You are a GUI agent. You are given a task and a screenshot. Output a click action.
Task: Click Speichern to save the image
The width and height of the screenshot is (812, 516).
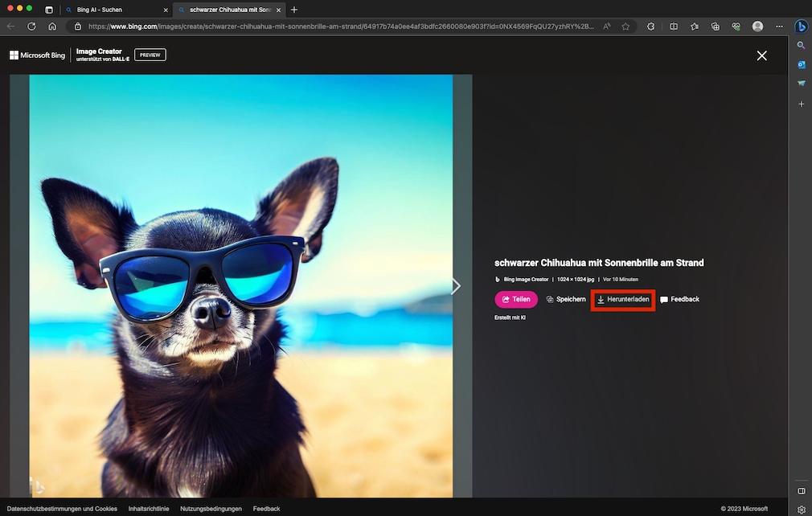click(x=566, y=300)
